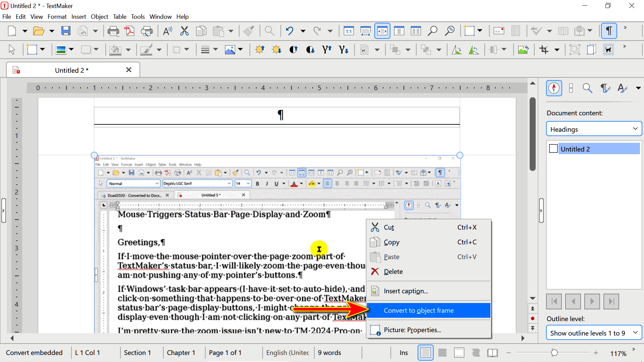Open the Table menu

pyautogui.click(x=119, y=17)
